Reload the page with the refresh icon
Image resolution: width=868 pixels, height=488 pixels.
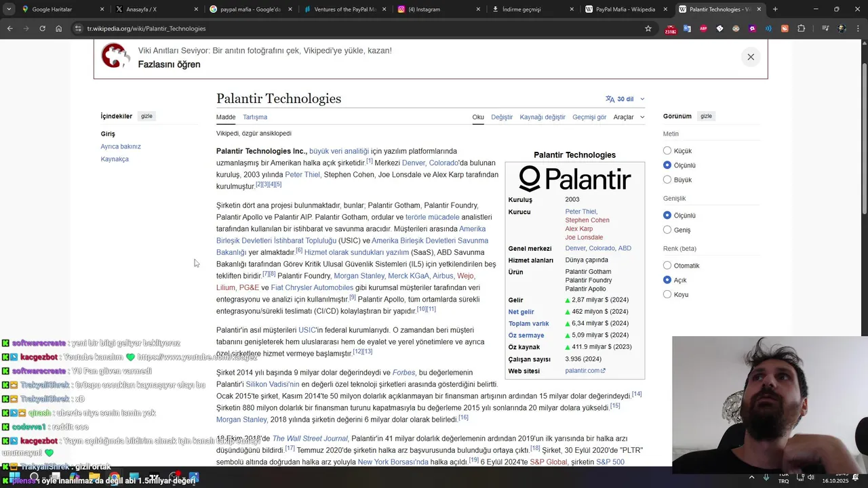click(x=42, y=28)
